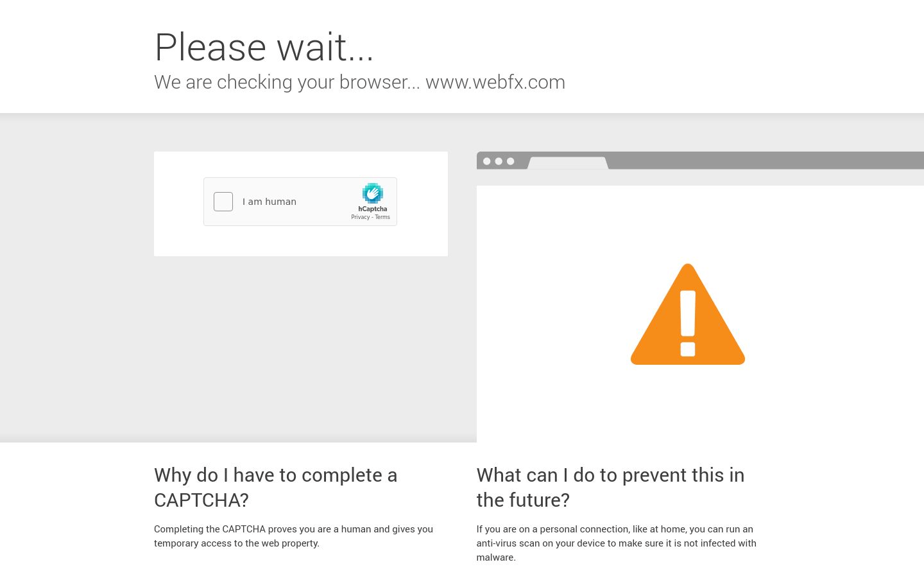Viewport: 924px width, 578px height.
Task: Click the orange warning triangle icon
Action: (x=688, y=315)
